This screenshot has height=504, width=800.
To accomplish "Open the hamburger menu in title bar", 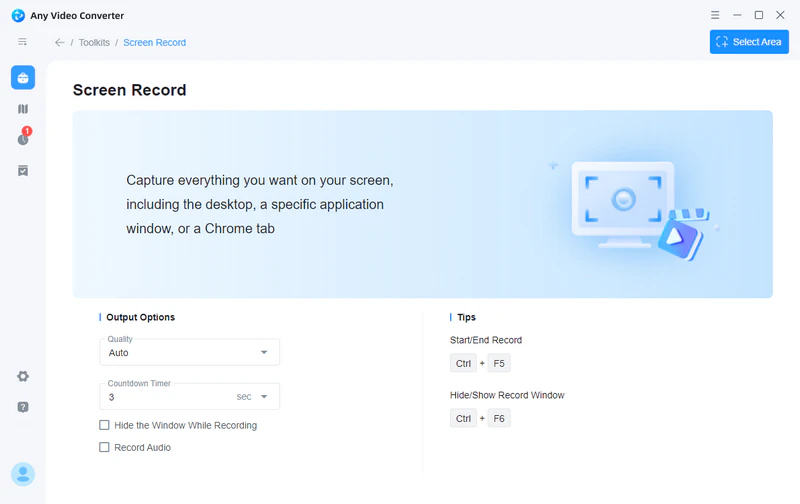I will 715,15.
